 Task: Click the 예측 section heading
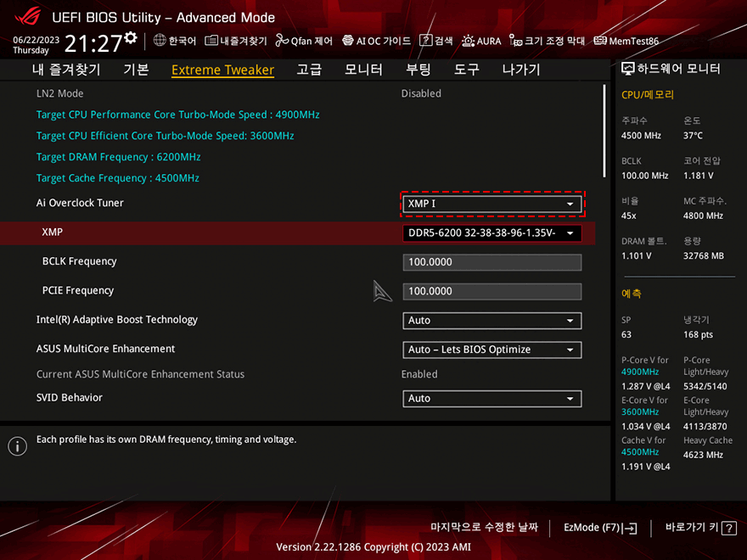coord(632,294)
